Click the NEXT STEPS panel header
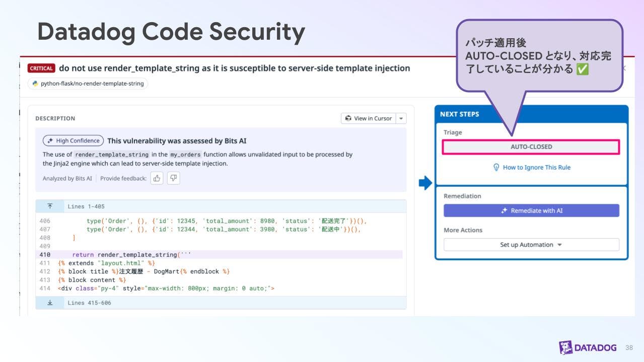Viewport: 644px width, 362px height. pos(531,114)
